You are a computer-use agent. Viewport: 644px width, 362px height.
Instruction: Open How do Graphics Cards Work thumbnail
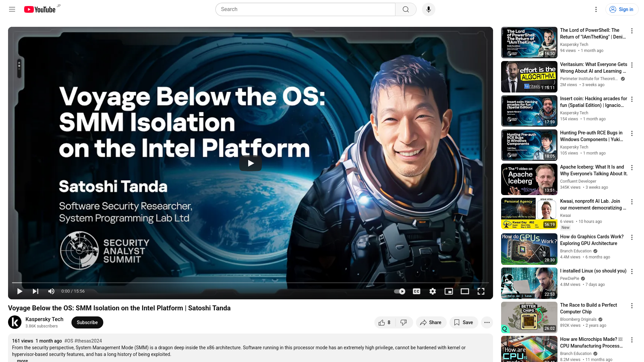529,249
